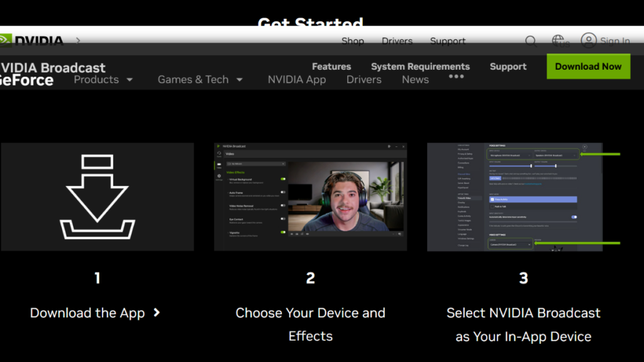644x362 pixels.
Task: Adjust the Input Volume slider in Discord
Action: pyautogui.click(x=531, y=166)
